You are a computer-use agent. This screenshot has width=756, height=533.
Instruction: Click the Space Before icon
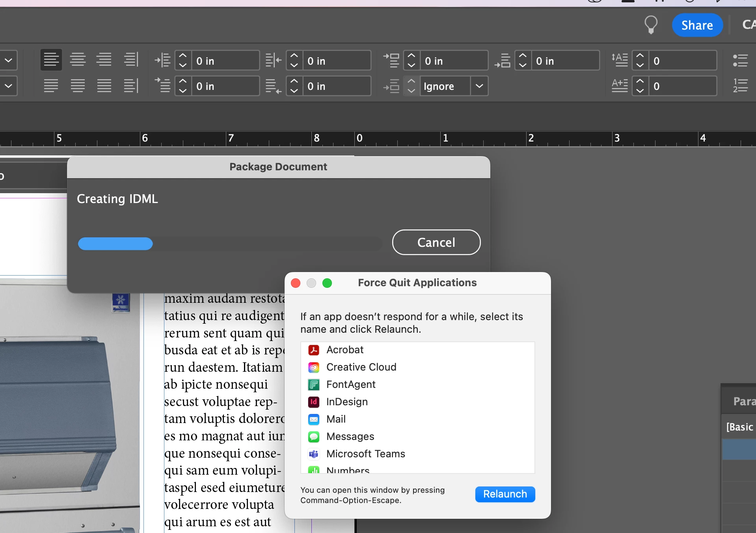pyautogui.click(x=391, y=60)
